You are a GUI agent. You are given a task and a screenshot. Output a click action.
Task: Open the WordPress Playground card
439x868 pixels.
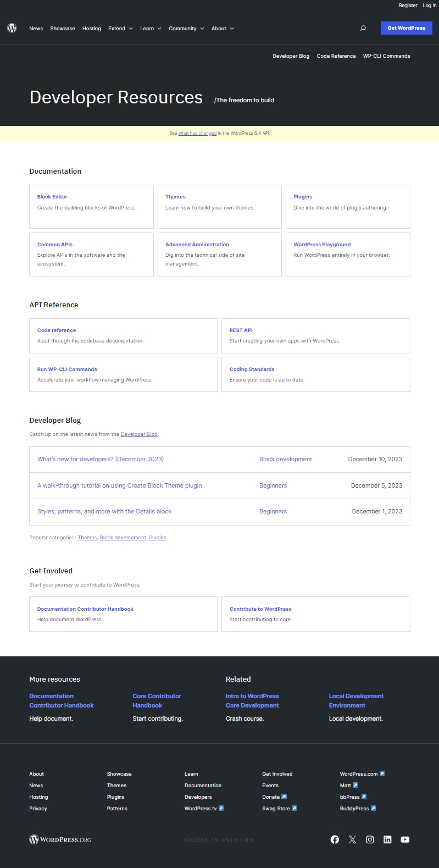click(x=348, y=255)
